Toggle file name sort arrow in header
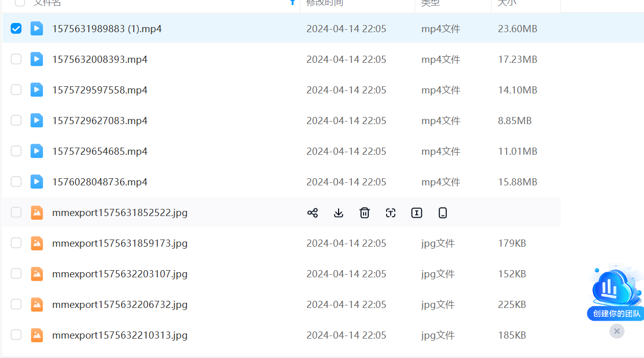This screenshot has width=644, height=358. (293, 3)
